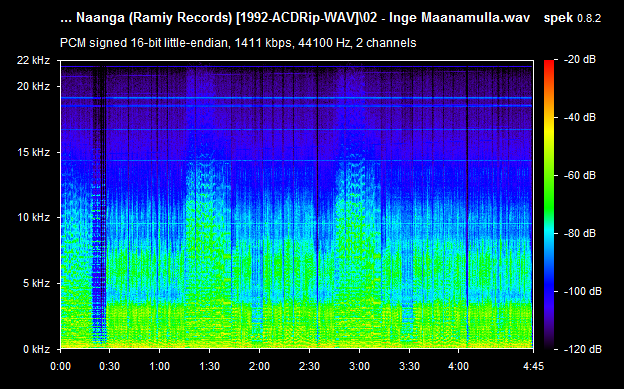This screenshot has height=389, width=624.
Task: Select the 10 kHz frequency axis label
Action: click(x=33, y=217)
